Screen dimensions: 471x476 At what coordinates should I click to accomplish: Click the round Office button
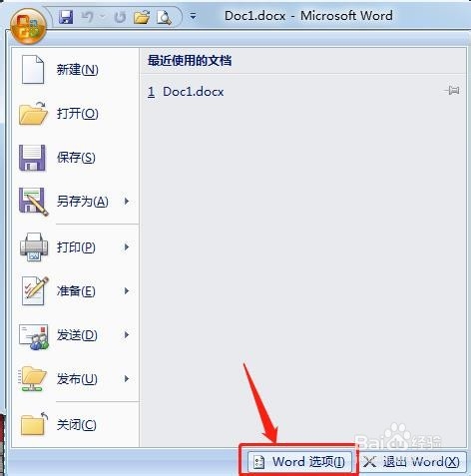tap(28, 27)
